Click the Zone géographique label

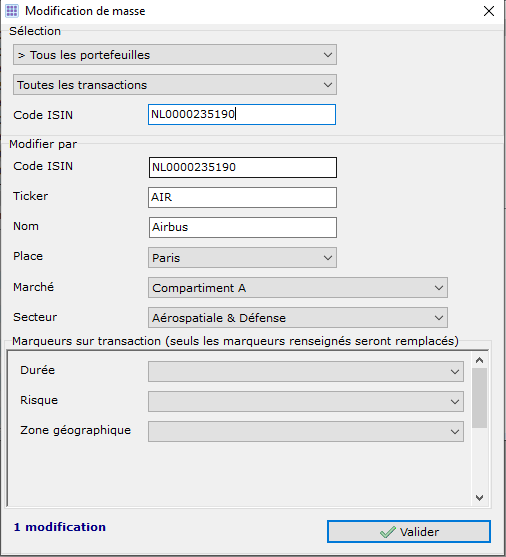coord(76,431)
